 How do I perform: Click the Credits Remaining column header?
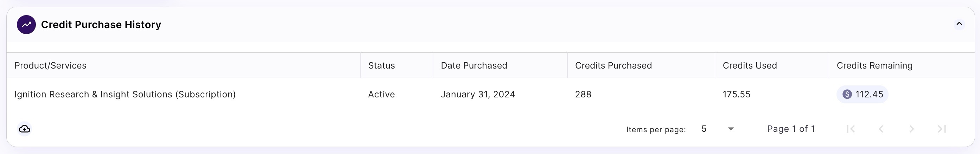874,65
